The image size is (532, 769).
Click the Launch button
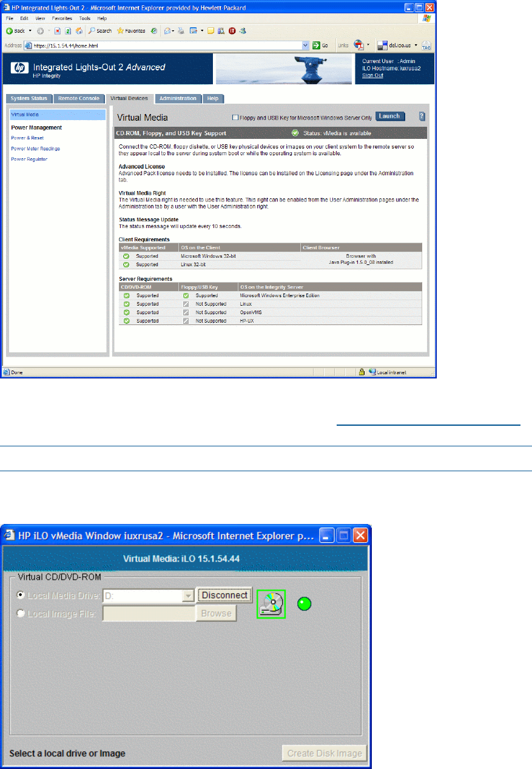click(390, 116)
